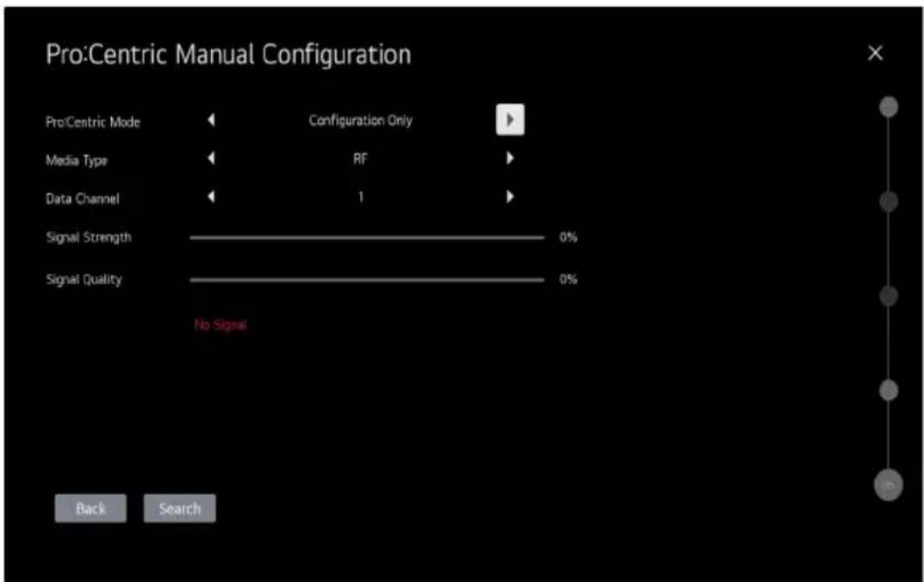Click the Pro:Centric Mode label
The image size is (924, 582).
(x=93, y=122)
